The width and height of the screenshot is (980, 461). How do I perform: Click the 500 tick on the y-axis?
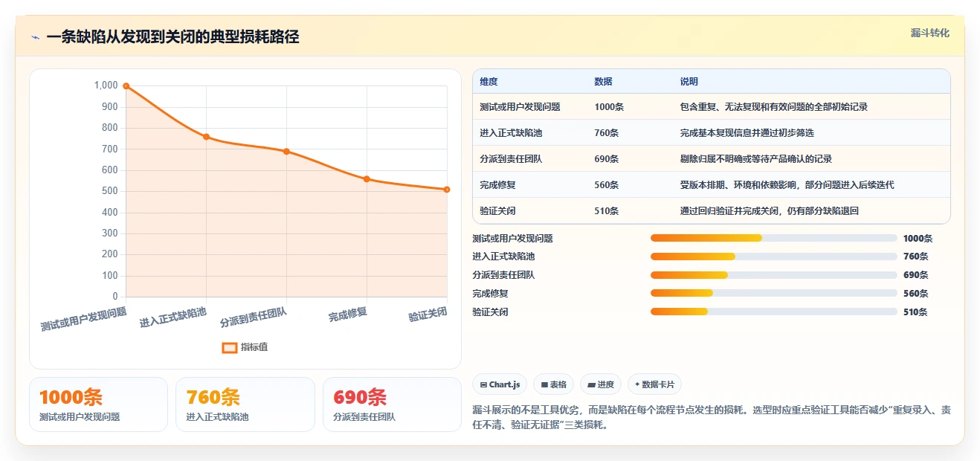(109, 191)
